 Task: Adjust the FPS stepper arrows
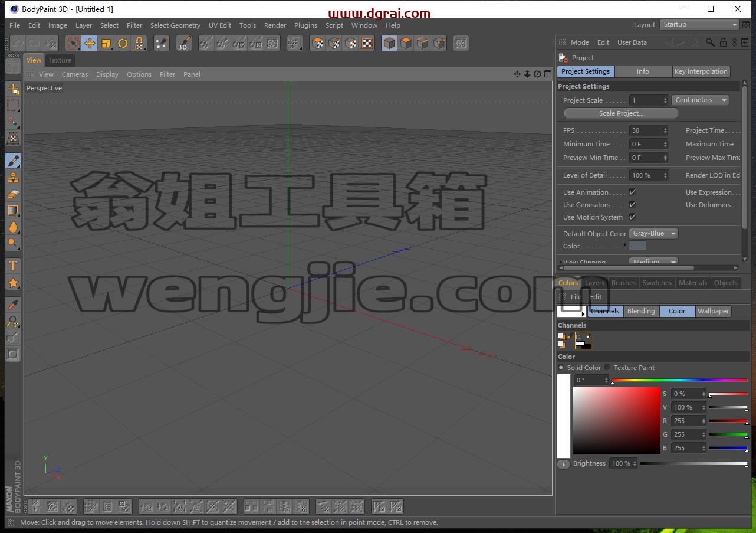(x=665, y=131)
